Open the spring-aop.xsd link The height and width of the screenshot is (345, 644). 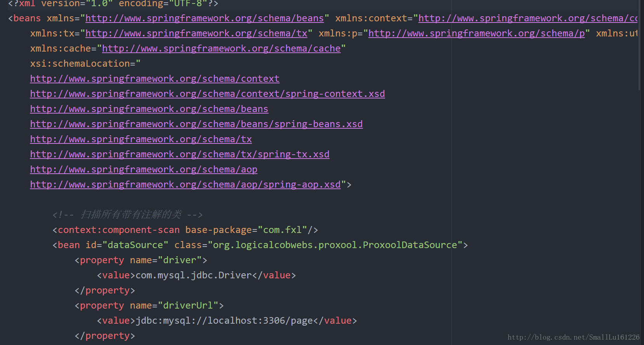coord(185,185)
